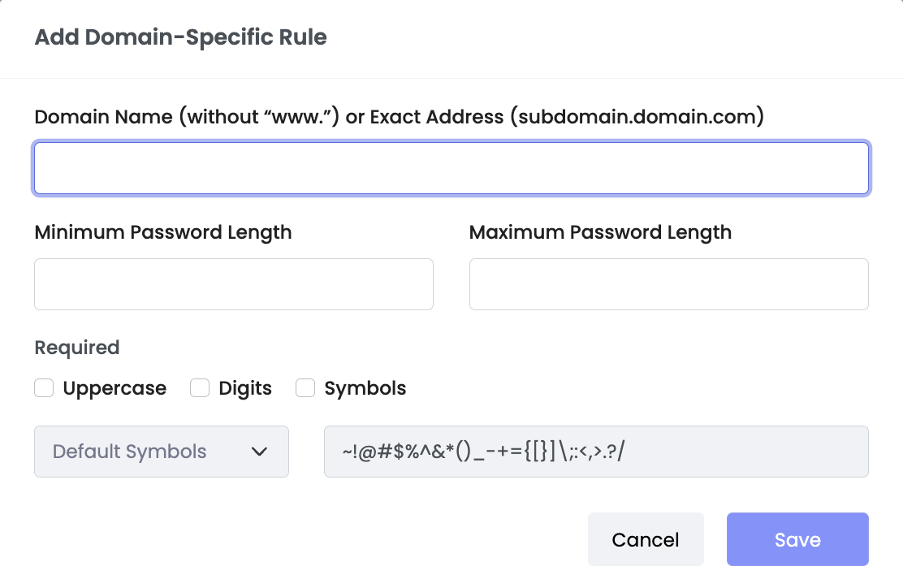Click the Uppercase text label
Screen dimensions: 903x588
click(x=114, y=388)
